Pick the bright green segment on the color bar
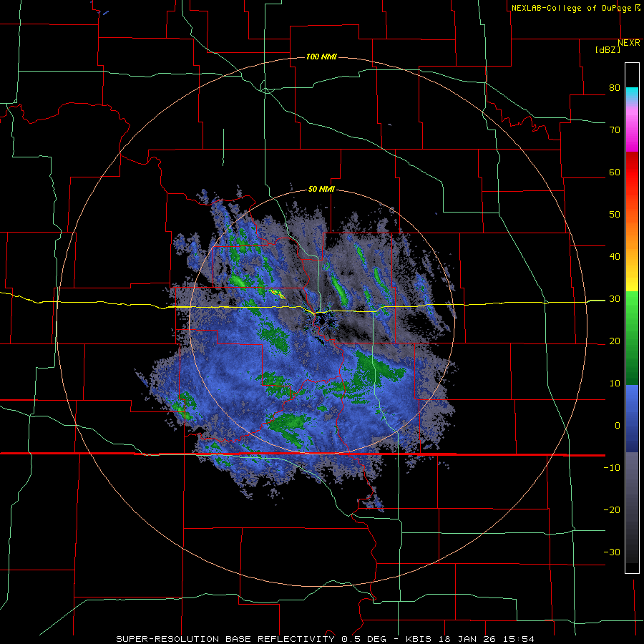This screenshot has width=644, height=644. click(x=632, y=304)
